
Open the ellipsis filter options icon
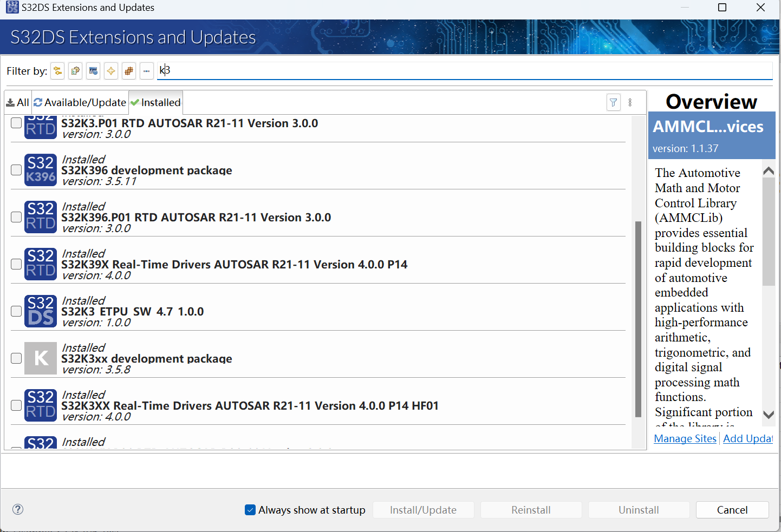(x=147, y=71)
